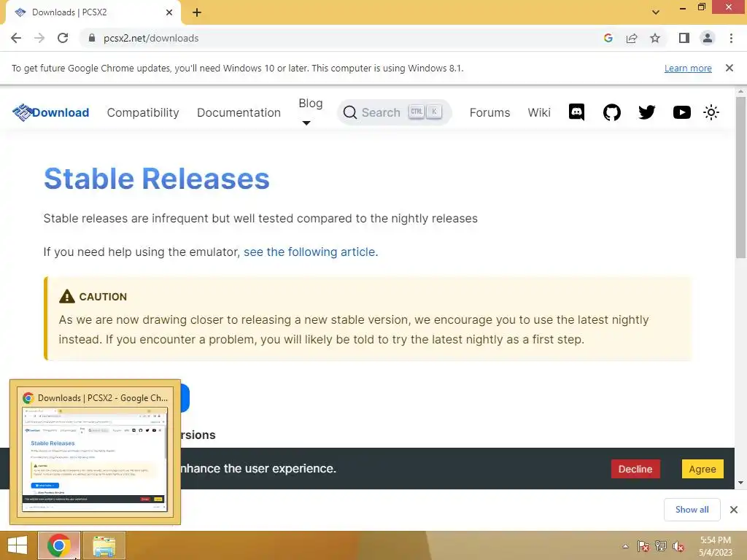
Task: Show hidden tray icons arrow
Action: point(625,546)
